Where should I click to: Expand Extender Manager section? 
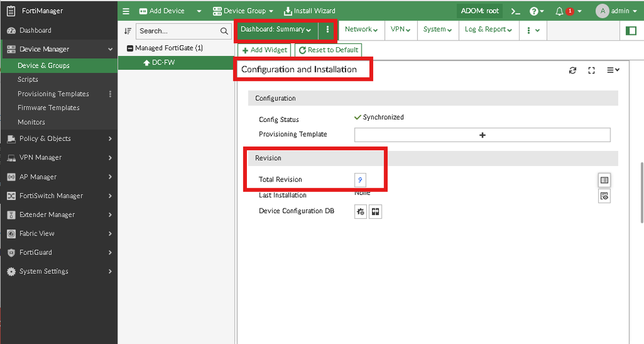59,215
